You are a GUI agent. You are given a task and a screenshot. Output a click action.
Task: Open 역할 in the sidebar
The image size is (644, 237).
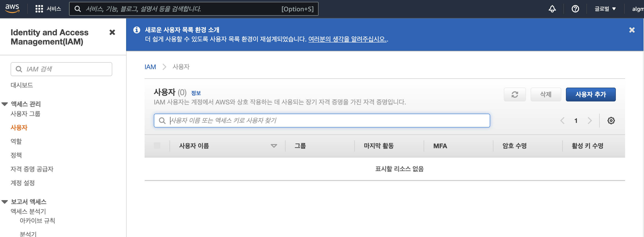[x=16, y=142]
